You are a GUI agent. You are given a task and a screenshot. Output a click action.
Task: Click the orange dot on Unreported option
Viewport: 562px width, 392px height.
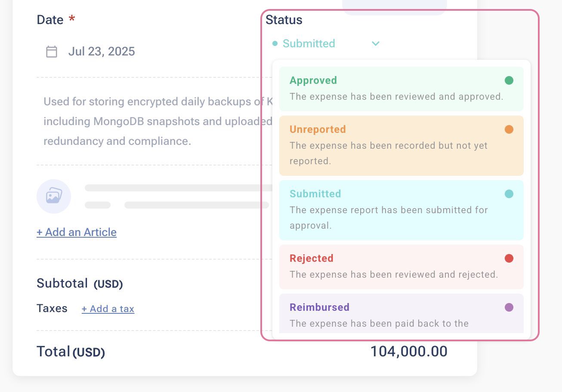point(509,129)
